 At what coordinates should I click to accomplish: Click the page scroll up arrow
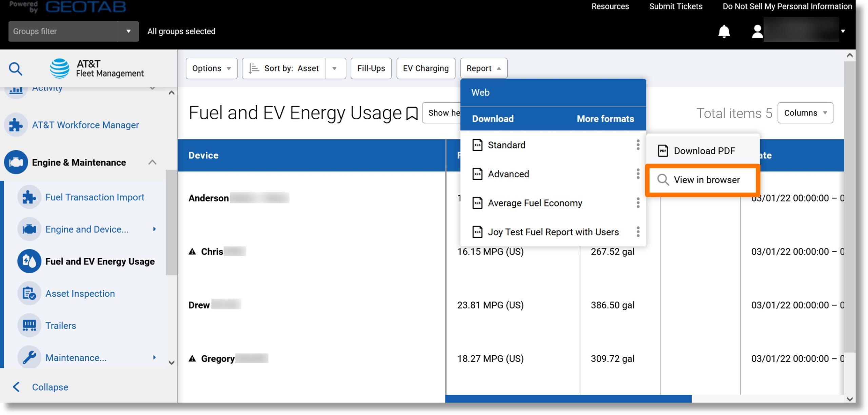tap(850, 55)
